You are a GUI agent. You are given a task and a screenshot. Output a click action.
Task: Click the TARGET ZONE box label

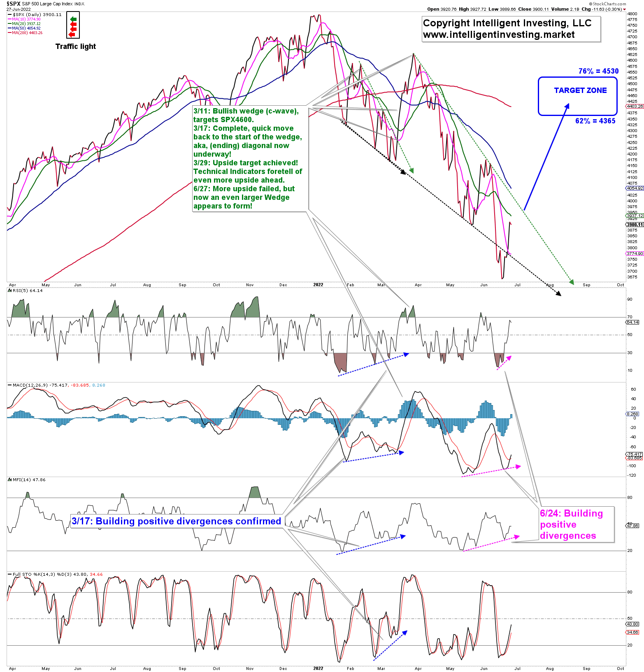[580, 90]
